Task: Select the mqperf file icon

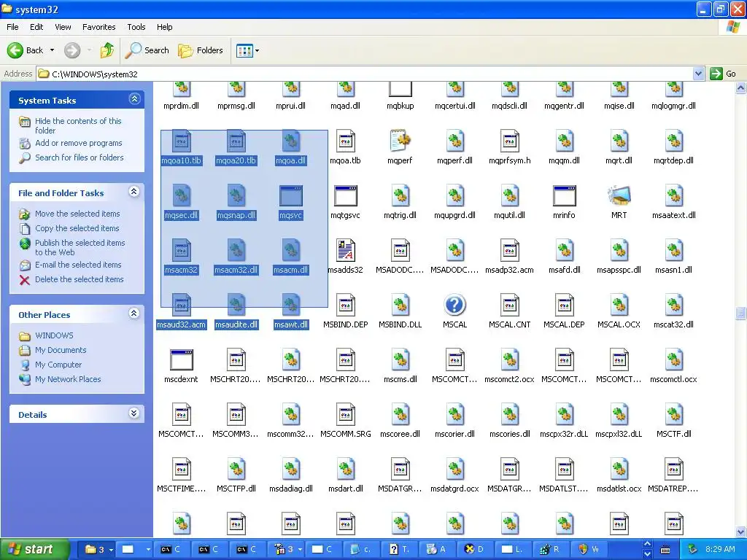Action: pos(400,141)
